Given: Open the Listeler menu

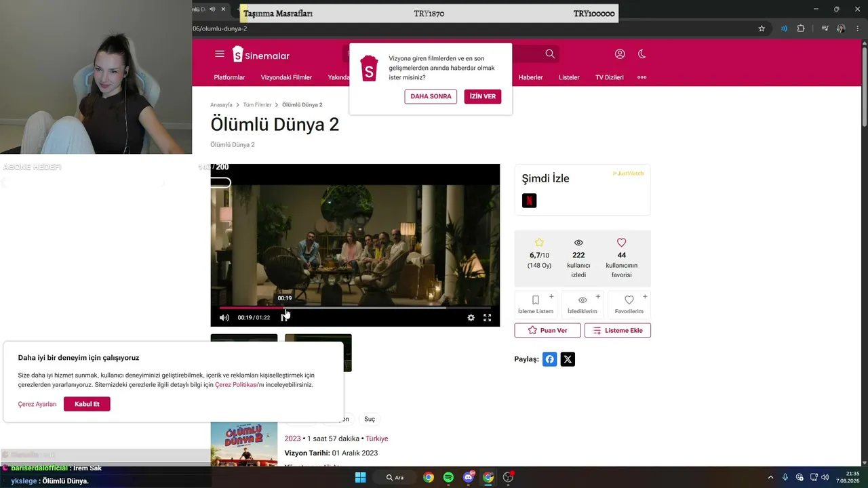Looking at the screenshot, I should click(x=569, y=77).
